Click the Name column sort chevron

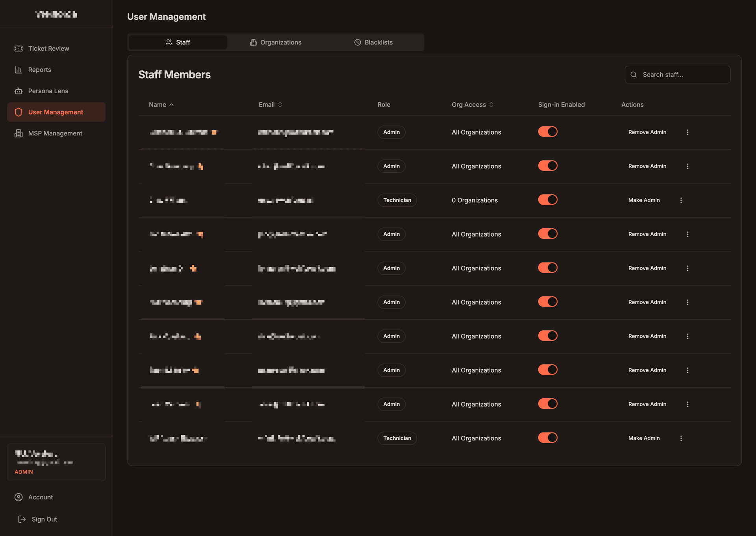(172, 104)
